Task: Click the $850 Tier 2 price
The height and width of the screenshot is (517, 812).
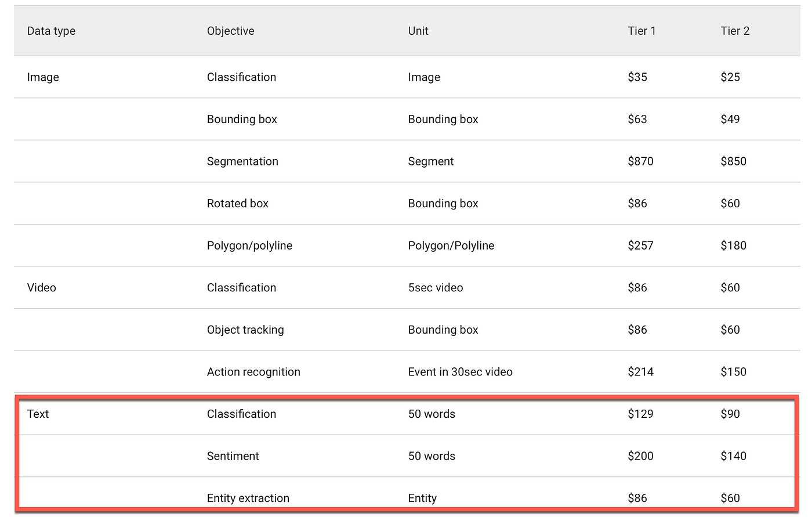Action: pyautogui.click(x=733, y=161)
